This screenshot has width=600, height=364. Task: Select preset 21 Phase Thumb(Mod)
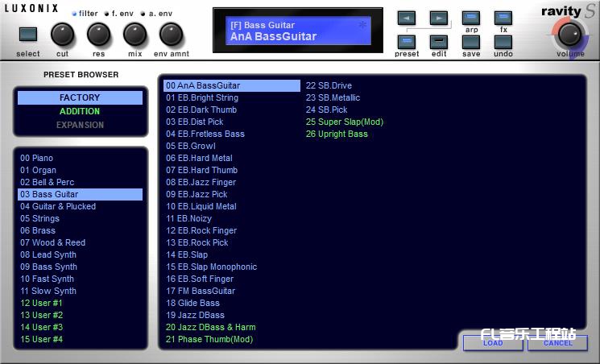click(232, 339)
